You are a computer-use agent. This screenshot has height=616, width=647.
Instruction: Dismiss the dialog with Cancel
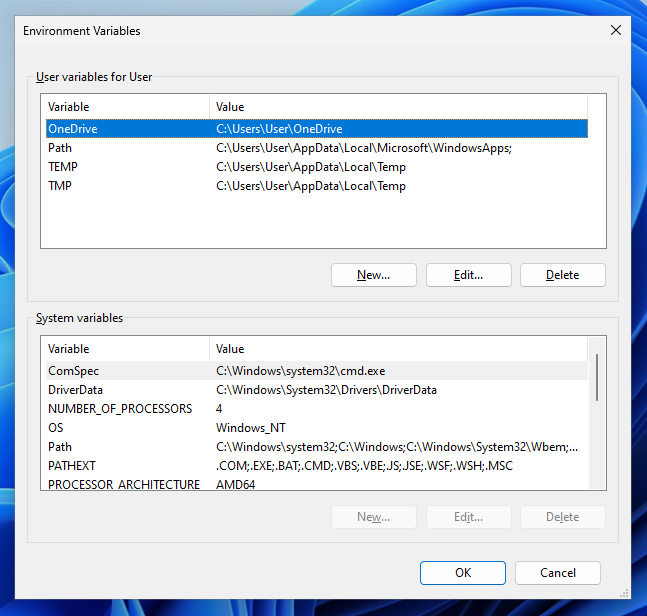tap(557, 573)
